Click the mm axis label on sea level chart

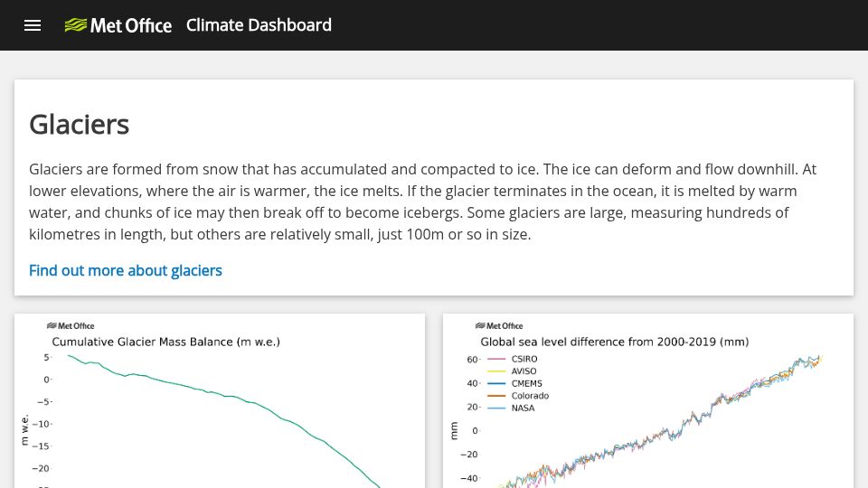454,430
